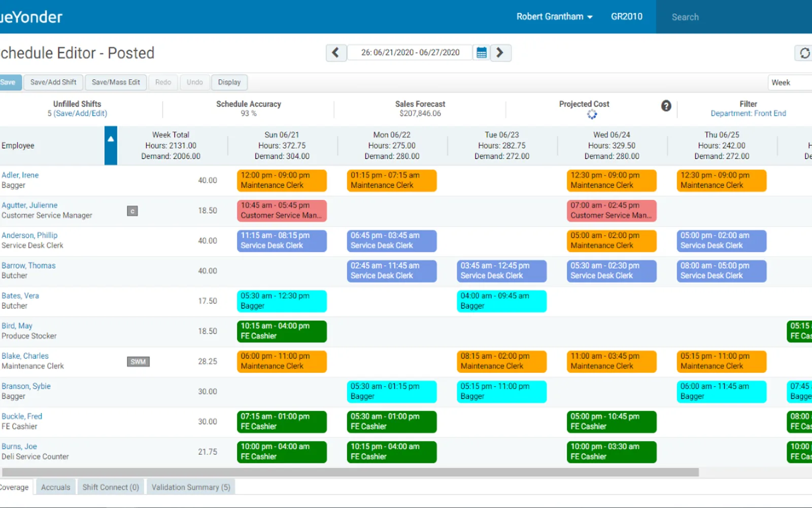Image resolution: width=812 pixels, height=508 pixels.
Task: Click the GR2010 store code
Action: click(626, 17)
